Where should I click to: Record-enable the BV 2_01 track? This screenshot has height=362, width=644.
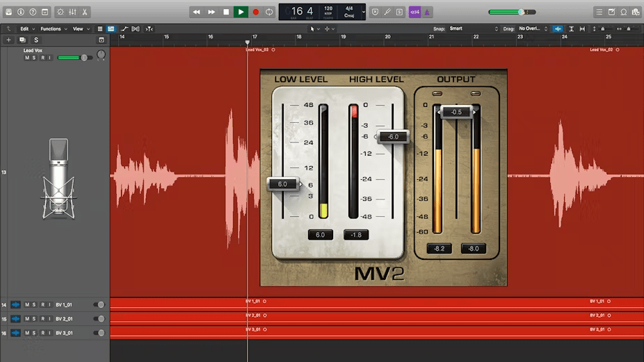point(42,319)
